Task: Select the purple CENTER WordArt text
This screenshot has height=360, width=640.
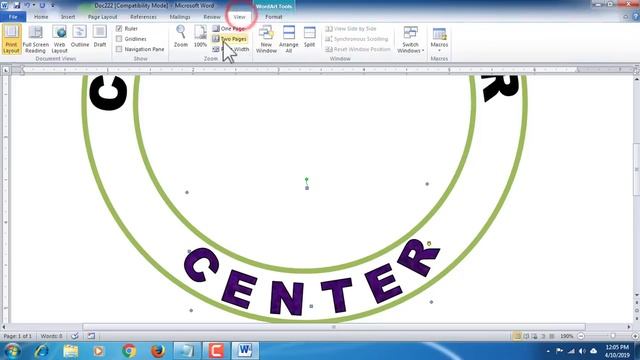Action: (311, 278)
